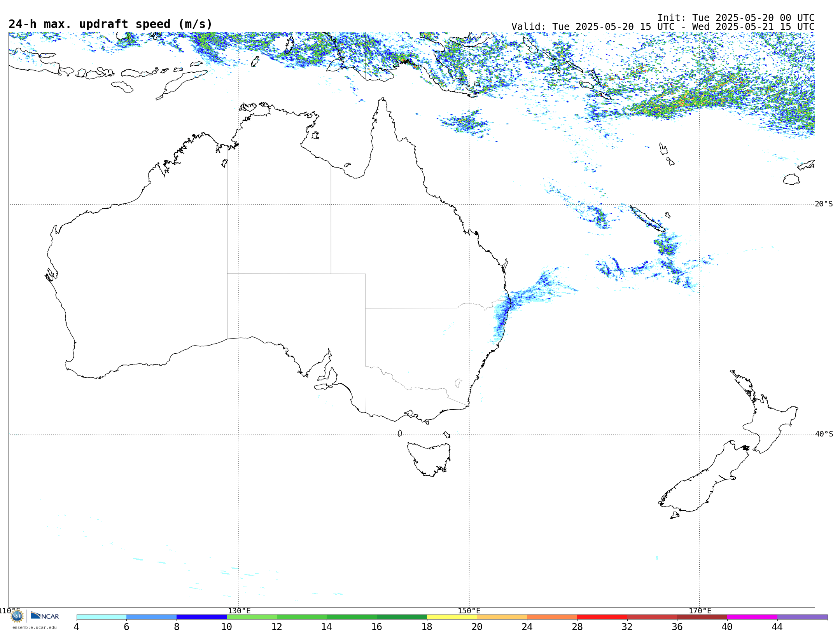Click the NCAR logo
The height and width of the screenshot is (632, 840).
click(x=45, y=616)
